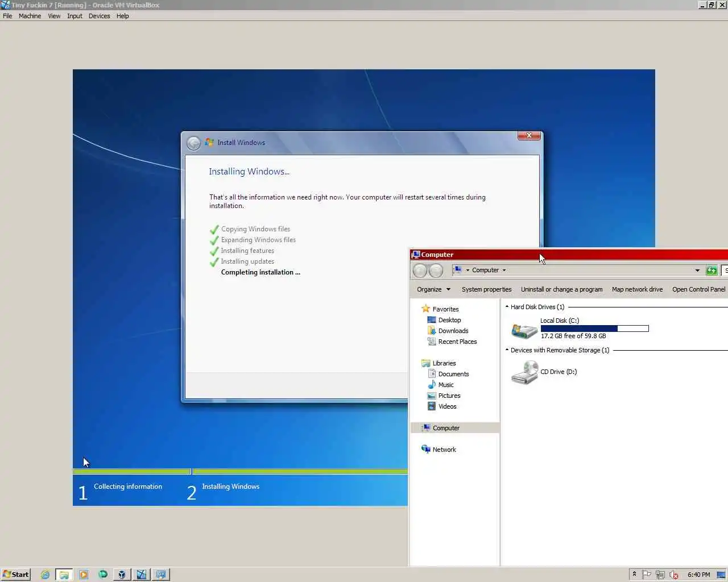Viewport: 728px width, 582px height.
Task: Open Music library
Action: (x=446, y=385)
